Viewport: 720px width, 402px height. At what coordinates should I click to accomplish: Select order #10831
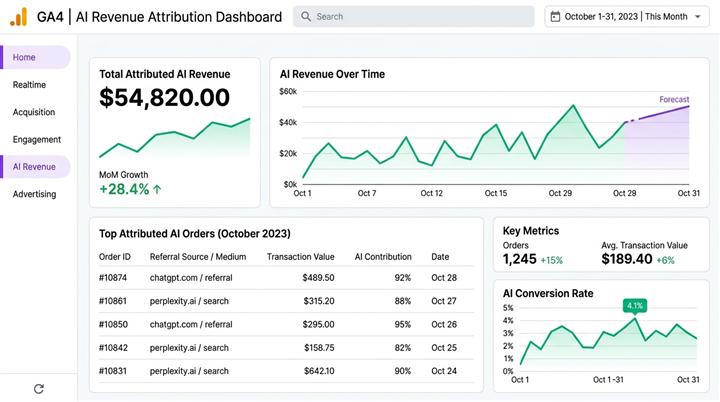(x=112, y=371)
